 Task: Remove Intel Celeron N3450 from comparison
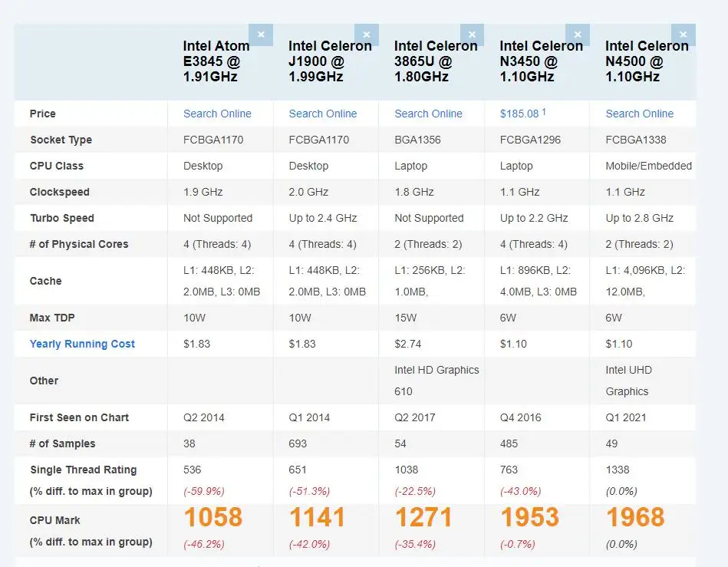click(x=578, y=34)
